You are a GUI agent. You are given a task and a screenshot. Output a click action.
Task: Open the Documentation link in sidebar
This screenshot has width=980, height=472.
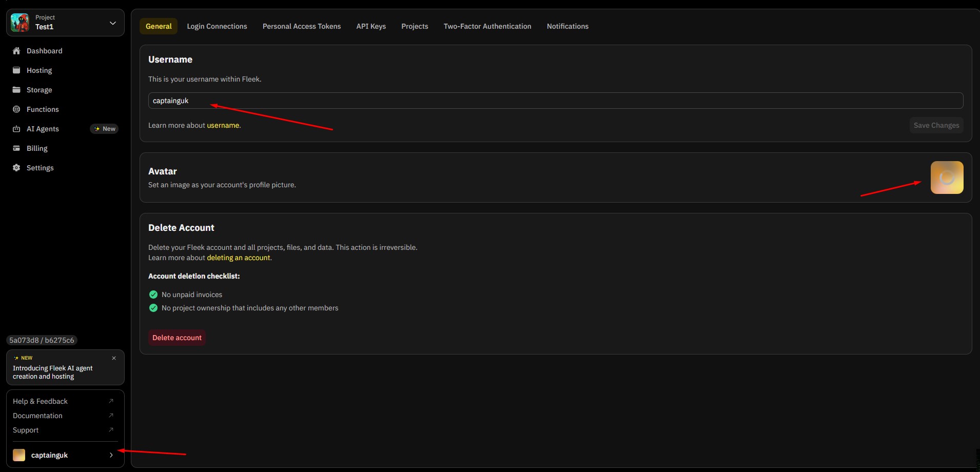[37, 416]
